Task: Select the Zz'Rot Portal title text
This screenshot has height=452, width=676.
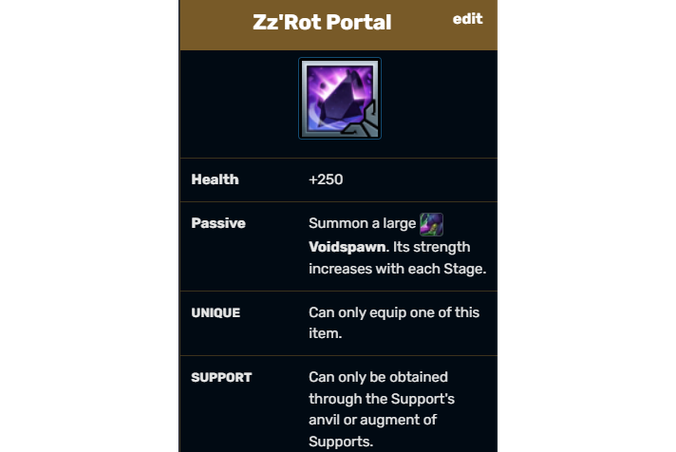Action: 322,22
